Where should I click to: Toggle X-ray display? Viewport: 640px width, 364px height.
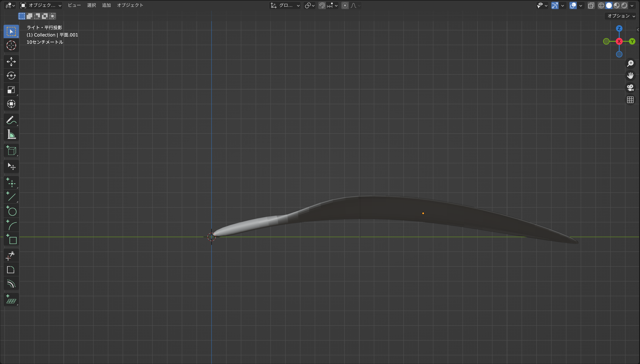pos(591,5)
